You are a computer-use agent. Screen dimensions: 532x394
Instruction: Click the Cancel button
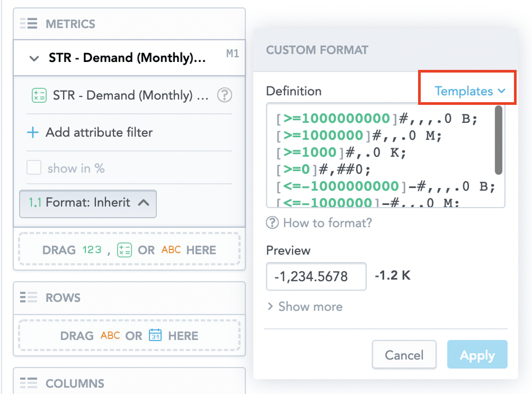point(404,354)
